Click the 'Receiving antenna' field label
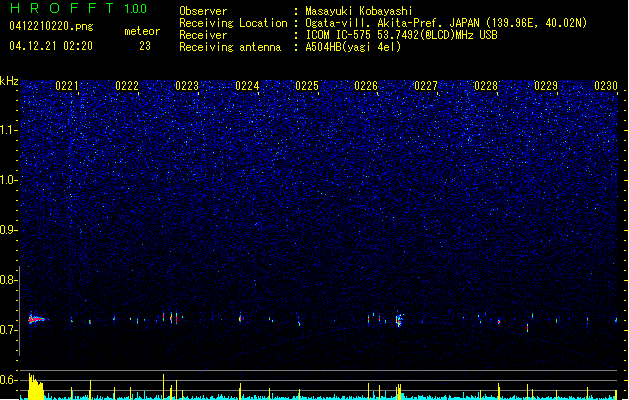Viewport: 629px width, 400px height. tap(230, 47)
